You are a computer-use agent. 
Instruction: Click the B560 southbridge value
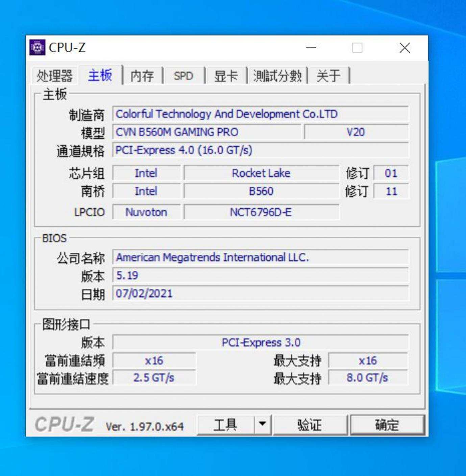262,191
